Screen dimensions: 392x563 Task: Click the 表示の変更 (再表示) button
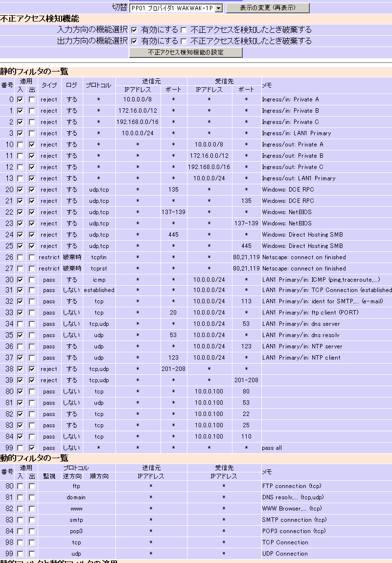pos(268,8)
